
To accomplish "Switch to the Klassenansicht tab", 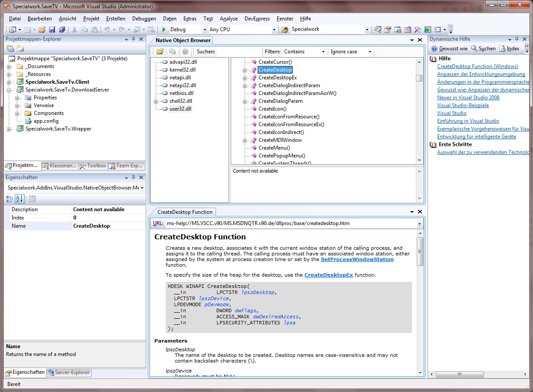I will 59,166.
